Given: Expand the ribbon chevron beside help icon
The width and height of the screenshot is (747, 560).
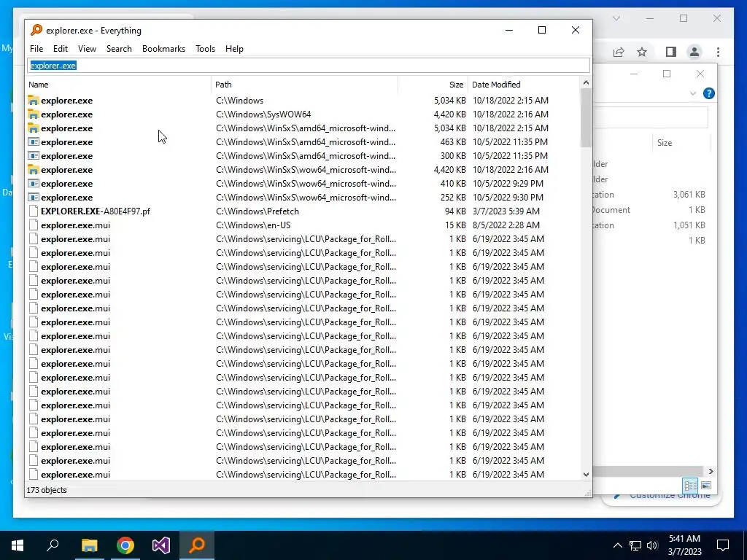Looking at the screenshot, I should point(693,94).
